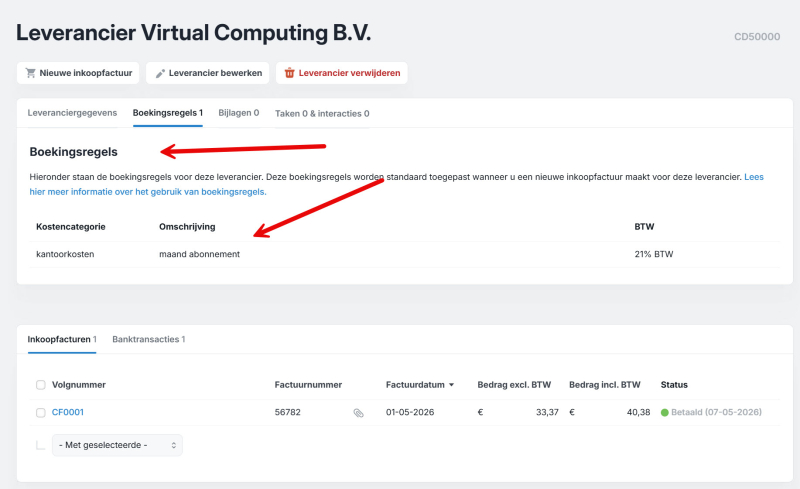800x489 pixels.
Task: Click the Bedrag incl. BTW column header
Action: pyautogui.click(x=605, y=385)
